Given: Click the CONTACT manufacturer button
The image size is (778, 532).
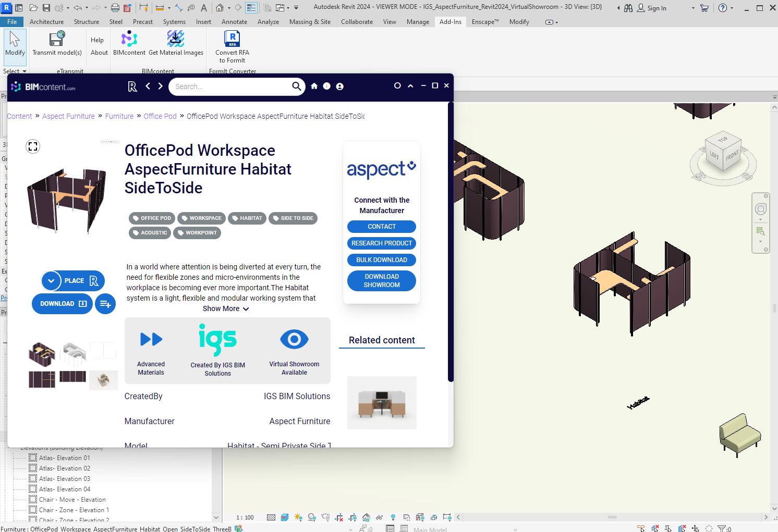Looking at the screenshot, I should point(382,227).
